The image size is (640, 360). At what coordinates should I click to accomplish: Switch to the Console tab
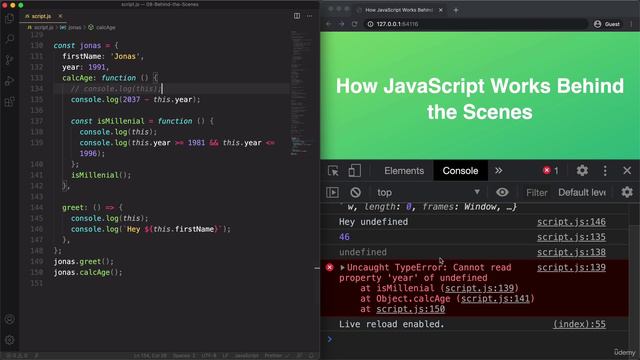tap(460, 171)
